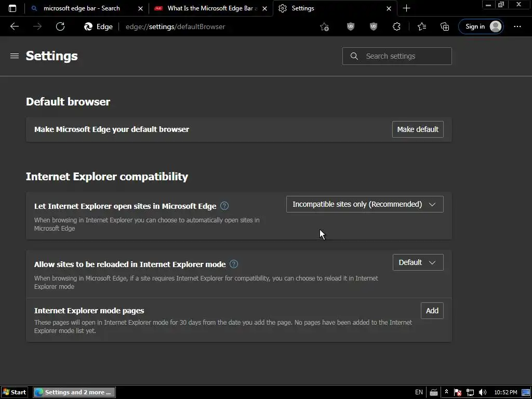Open the second uBlock shield extension
Image resolution: width=532 pixels, height=399 pixels.
(373, 26)
